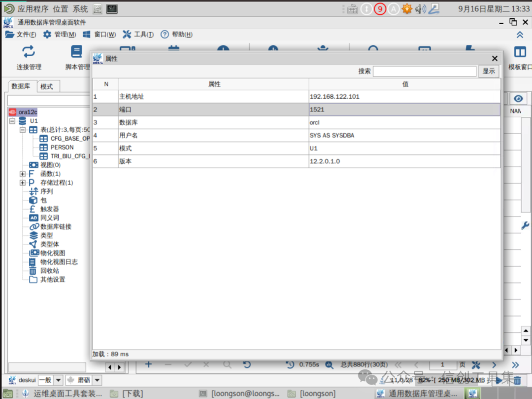Go to next page arrow

click(494, 364)
